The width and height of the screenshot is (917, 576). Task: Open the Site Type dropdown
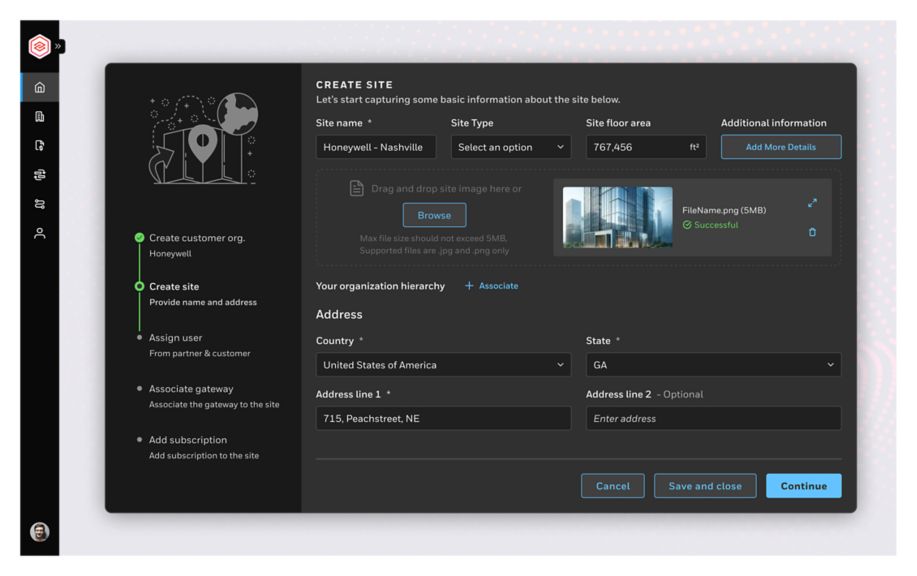tap(511, 147)
